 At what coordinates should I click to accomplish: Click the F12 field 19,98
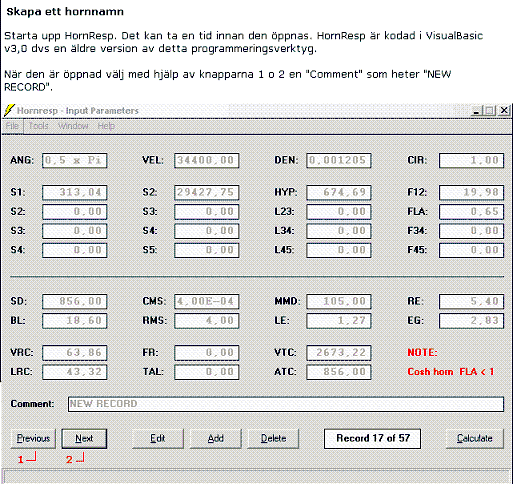471,192
